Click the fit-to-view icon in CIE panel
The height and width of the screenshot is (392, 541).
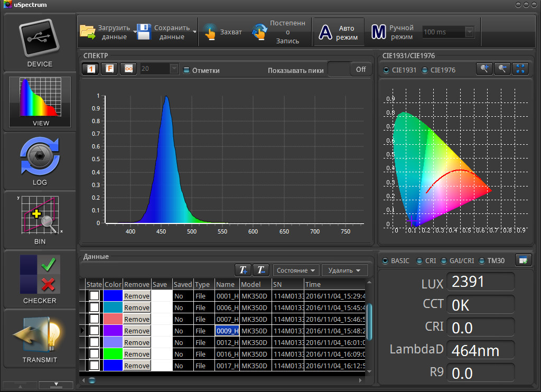point(520,69)
